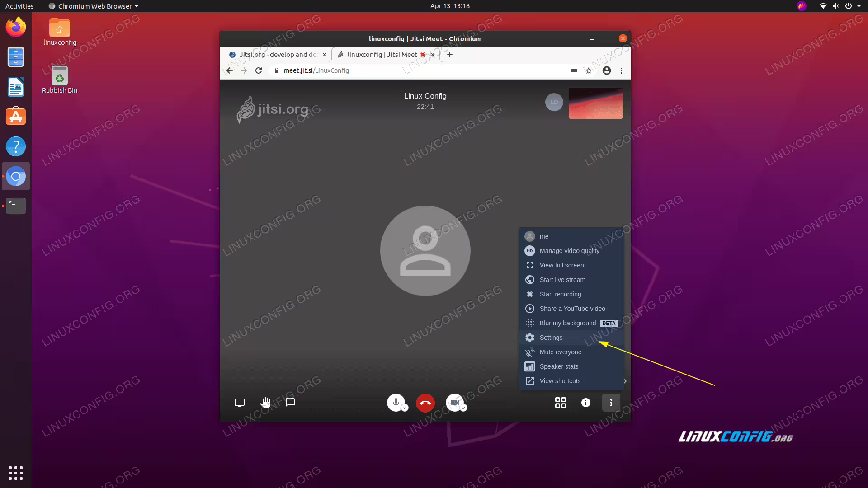Bookmark this page with the star icon
The width and height of the screenshot is (868, 488).
click(x=589, y=70)
